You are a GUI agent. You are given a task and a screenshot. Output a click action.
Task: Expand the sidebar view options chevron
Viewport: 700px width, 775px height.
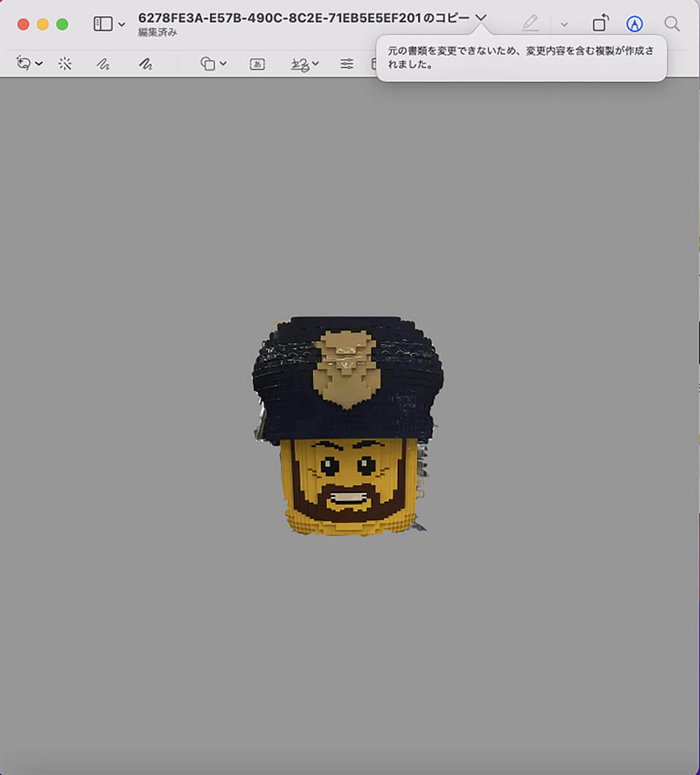tap(121, 25)
